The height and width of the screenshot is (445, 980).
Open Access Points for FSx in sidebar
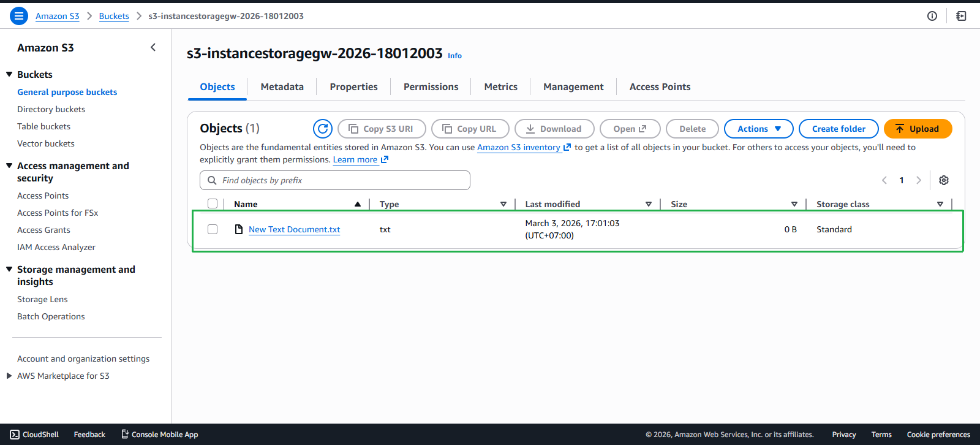[x=58, y=213]
